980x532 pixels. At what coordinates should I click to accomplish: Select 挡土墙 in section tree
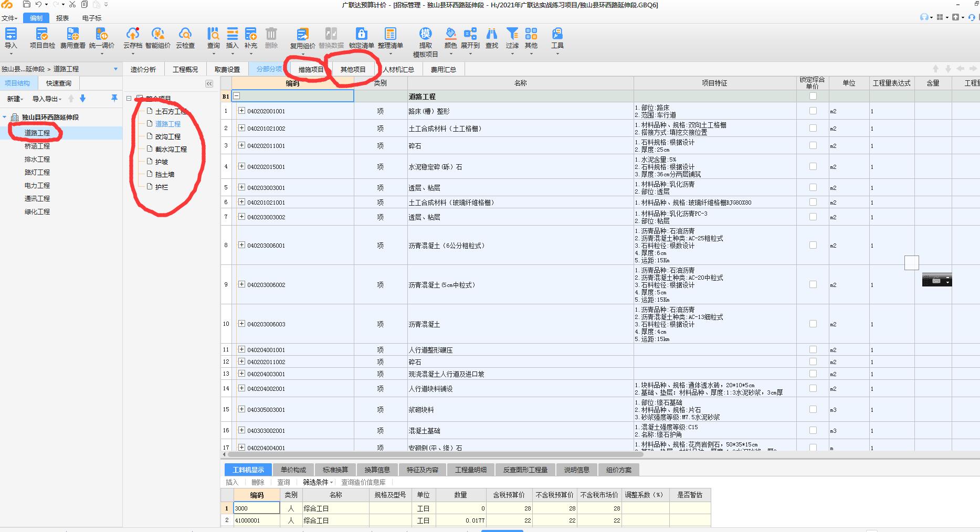click(165, 174)
